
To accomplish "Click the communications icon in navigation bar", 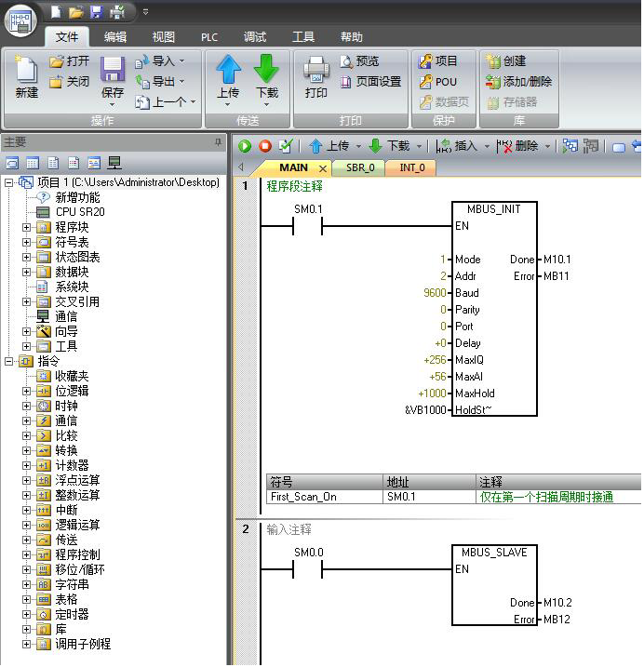I will [x=114, y=163].
